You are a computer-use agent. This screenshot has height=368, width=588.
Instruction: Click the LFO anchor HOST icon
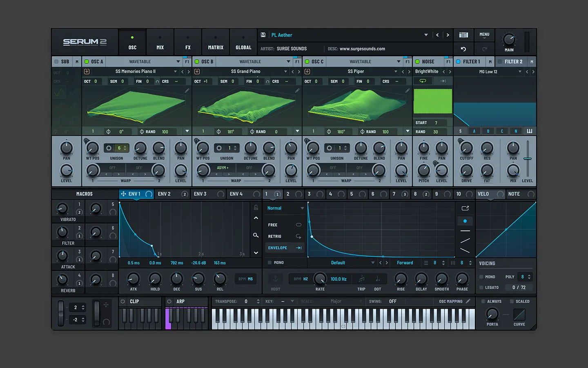(x=275, y=279)
